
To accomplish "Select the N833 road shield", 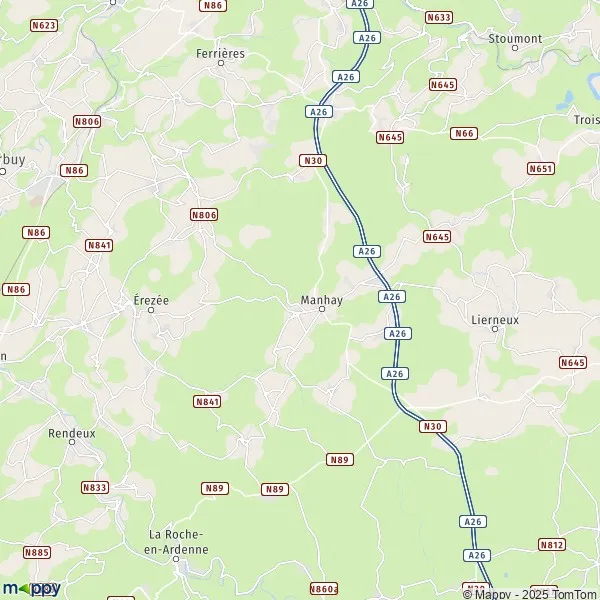I will point(95,488).
